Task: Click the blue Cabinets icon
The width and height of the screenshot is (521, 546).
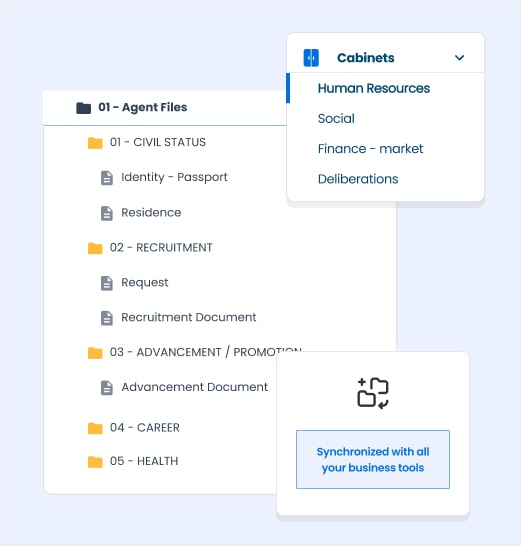Action: tap(311, 57)
